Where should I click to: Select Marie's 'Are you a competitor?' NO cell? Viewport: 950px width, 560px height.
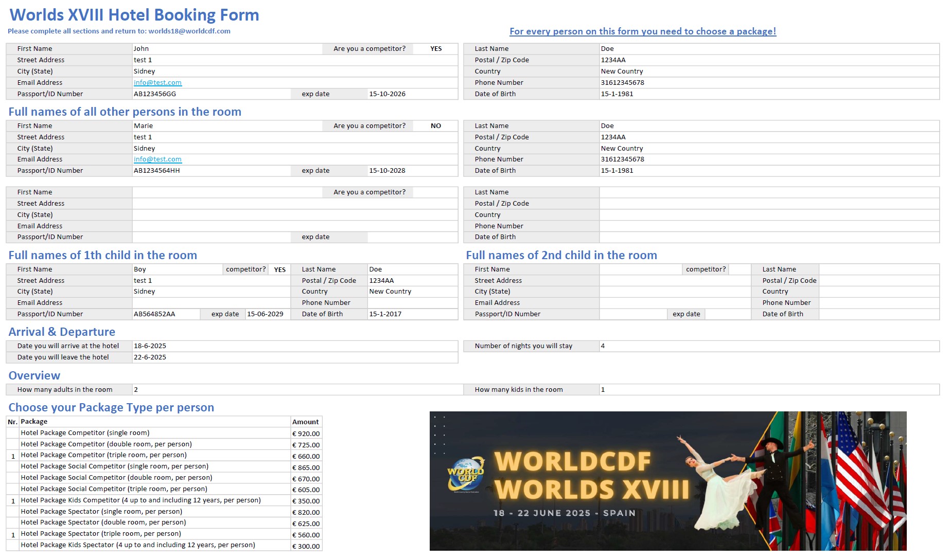(435, 126)
